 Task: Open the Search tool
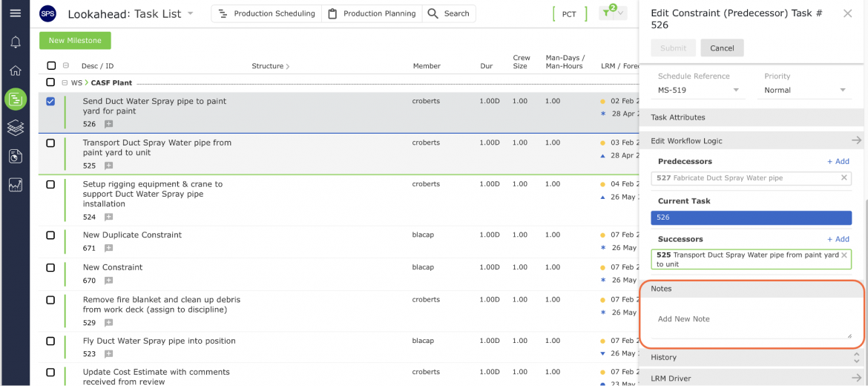449,13
